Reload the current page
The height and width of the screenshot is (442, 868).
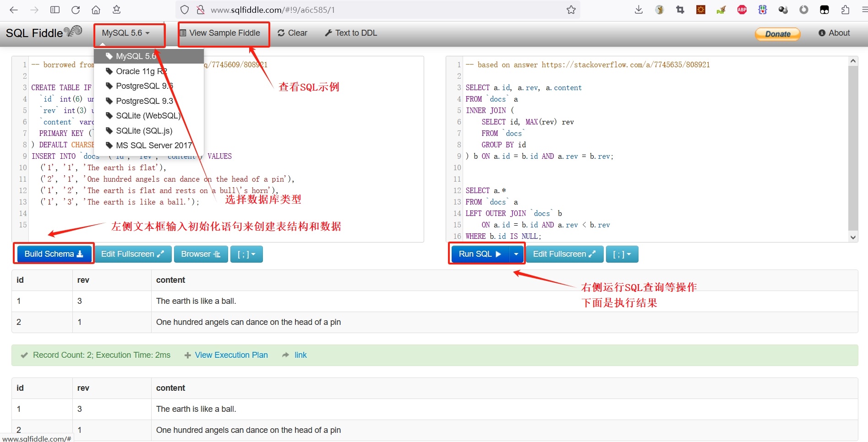pyautogui.click(x=76, y=10)
